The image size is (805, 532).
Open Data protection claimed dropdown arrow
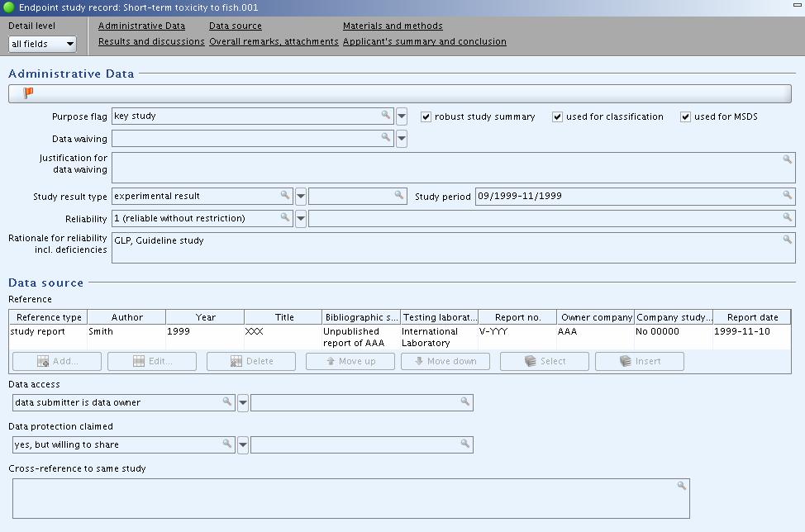pos(243,444)
